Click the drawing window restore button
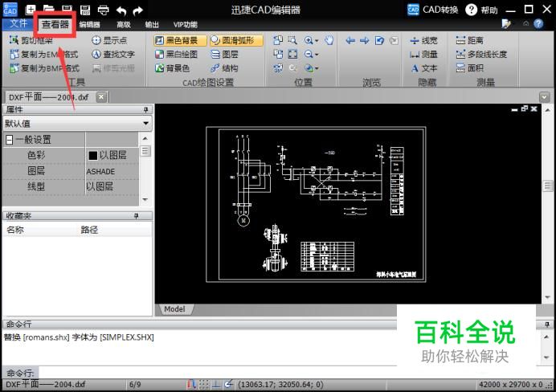The width and height of the screenshot is (556, 392). (x=525, y=108)
